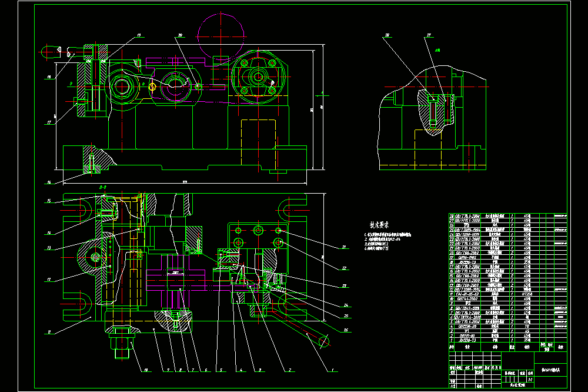Select part callout number 27
The image size is (588, 392).
click(x=429, y=35)
